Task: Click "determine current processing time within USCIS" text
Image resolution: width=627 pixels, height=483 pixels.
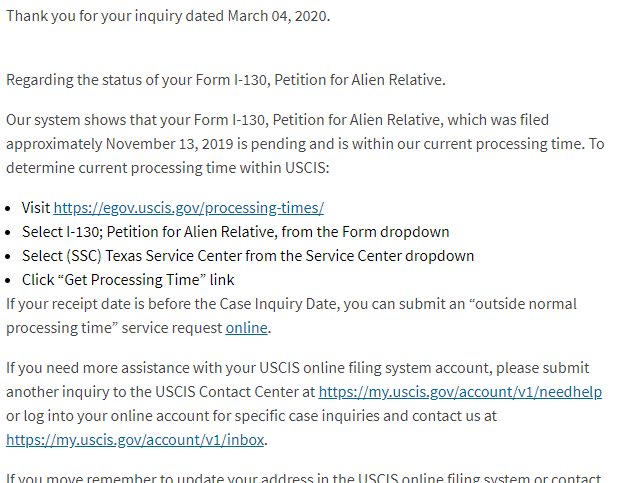Action: pyautogui.click(x=168, y=168)
